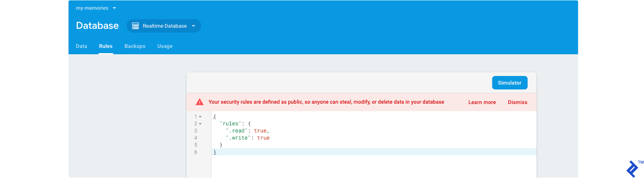Switch to the Data tab
This screenshot has width=644, height=180.
point(81,46)
